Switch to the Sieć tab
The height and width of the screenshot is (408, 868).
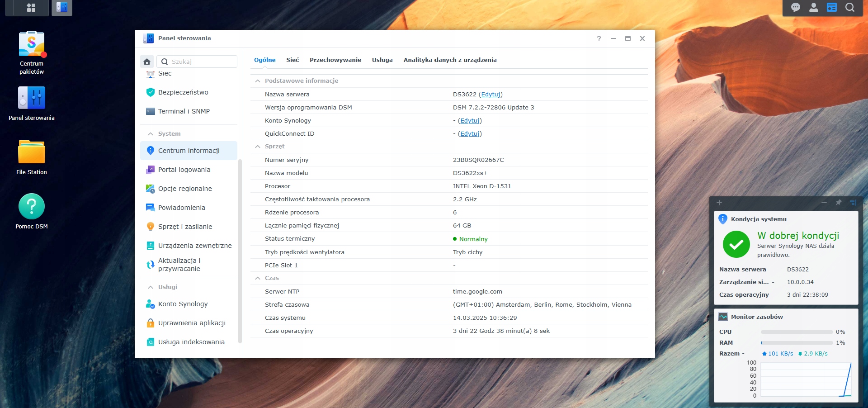point(292,60)
